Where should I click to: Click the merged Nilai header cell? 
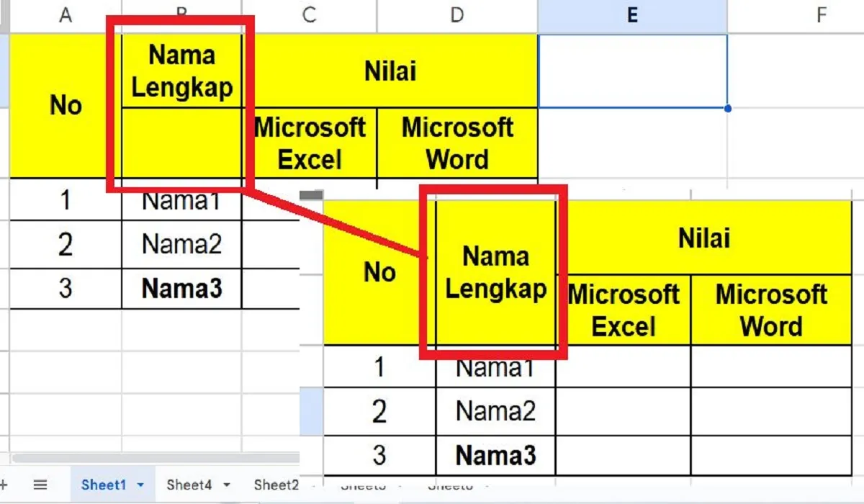390,70
